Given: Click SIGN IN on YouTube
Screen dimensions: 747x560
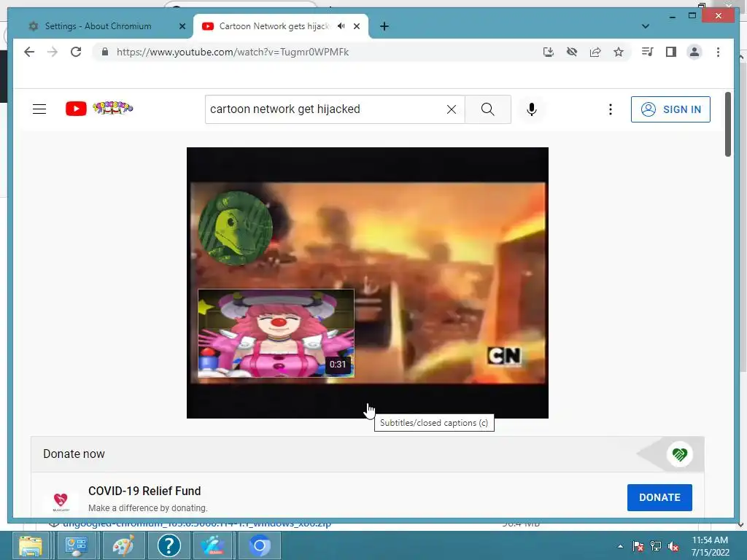Looking at the screenshot, I should tap(670, 109).
